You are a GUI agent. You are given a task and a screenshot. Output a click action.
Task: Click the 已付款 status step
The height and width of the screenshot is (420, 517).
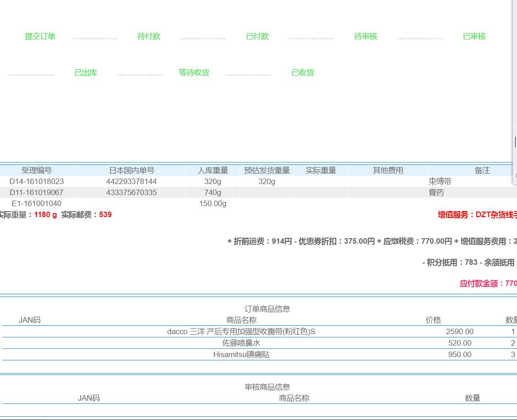pyautogui.click(x=257, y=36)
